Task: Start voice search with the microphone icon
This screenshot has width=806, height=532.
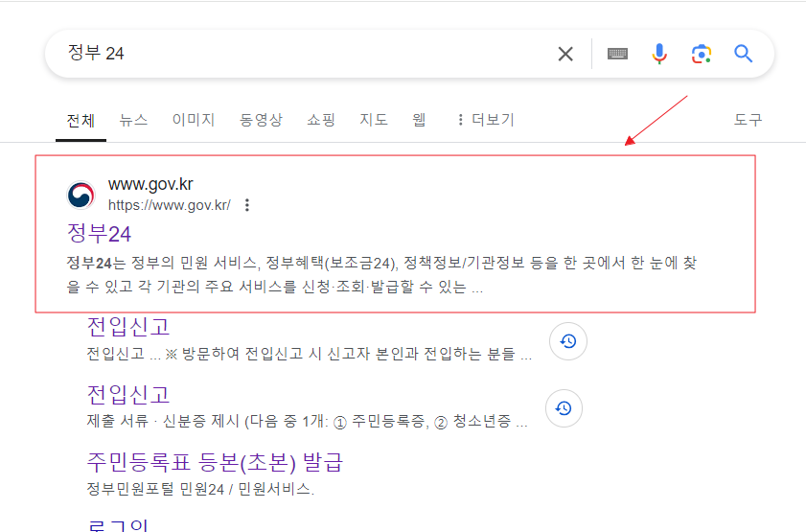Action: click(x=659, y=54)
